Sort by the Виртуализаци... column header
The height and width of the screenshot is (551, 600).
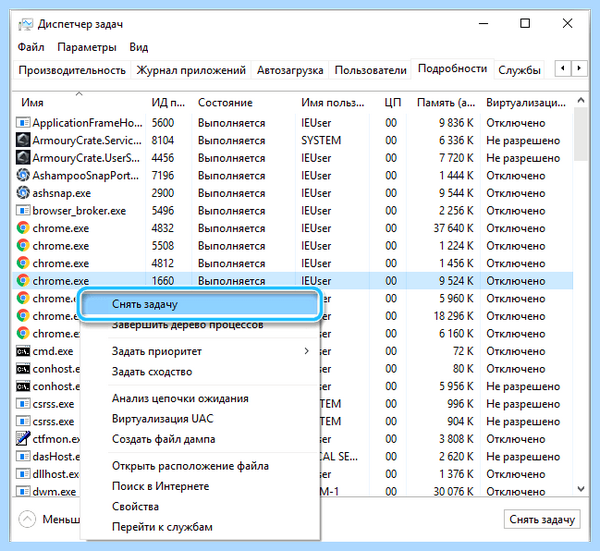coord(527,103)
